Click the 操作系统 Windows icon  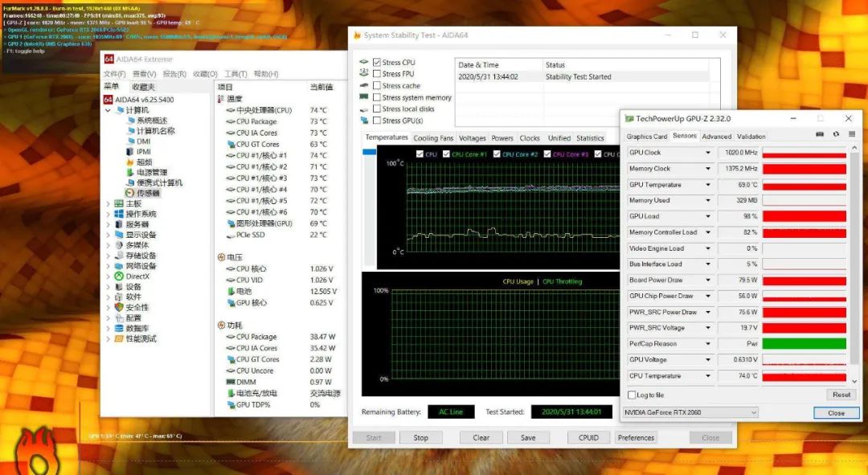tap(118, 214)
